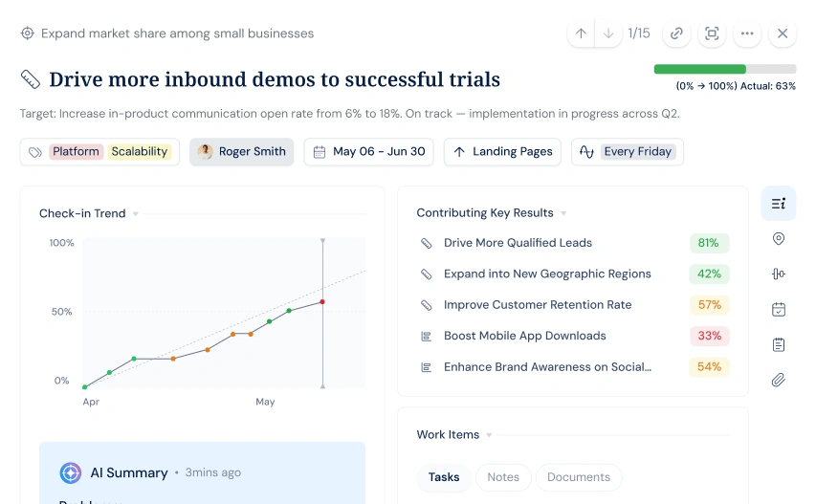Open Enhance Brand Awareness on Social item

547,367
